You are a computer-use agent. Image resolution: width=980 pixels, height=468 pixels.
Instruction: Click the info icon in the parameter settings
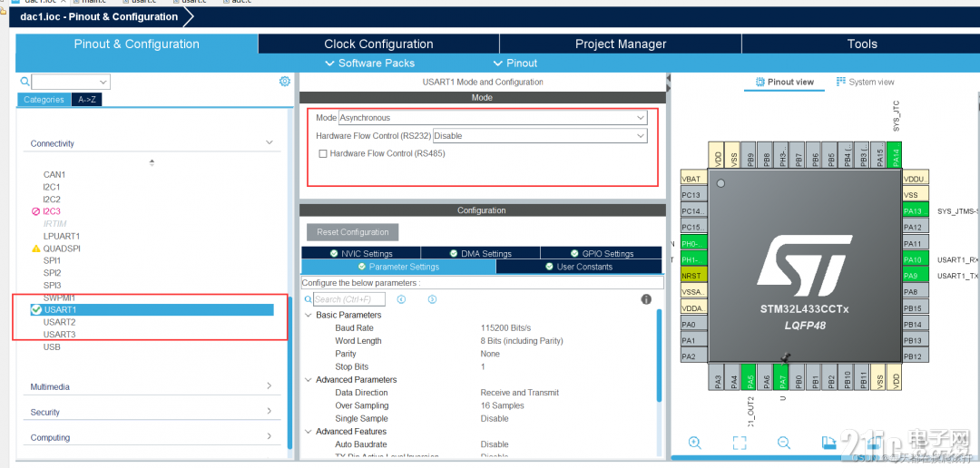pyautogui.click(x=646, y=299)
